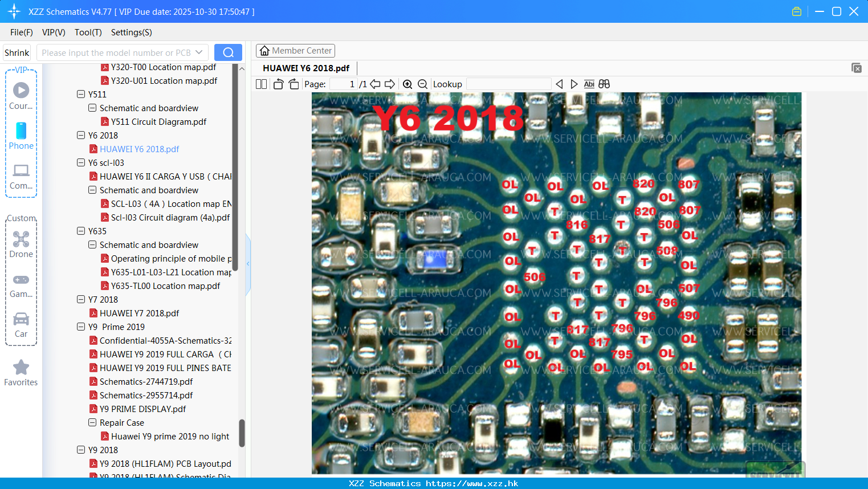Screen dimensions: 868x489
Task: Collapse the Y635 tree node
Action: tap(81, 231)
